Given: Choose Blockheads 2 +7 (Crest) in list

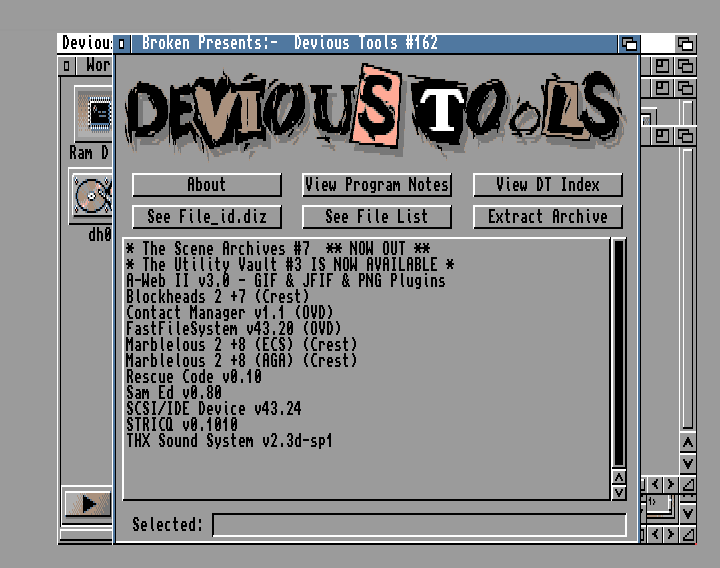Looking at the screenshot, I should tap(217, 297).
